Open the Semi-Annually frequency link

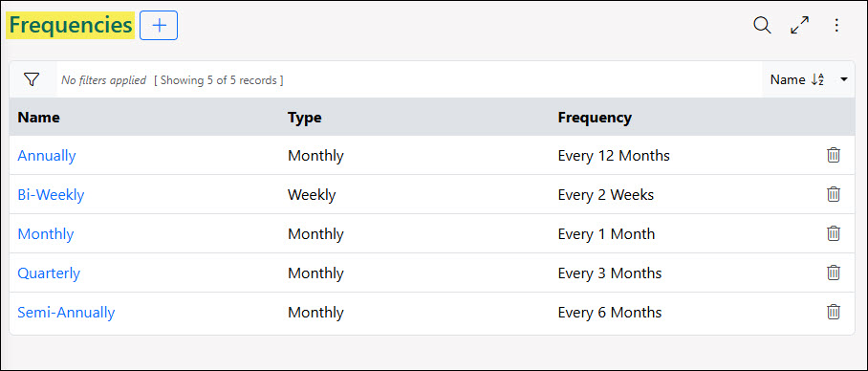[x=66, y=313]
